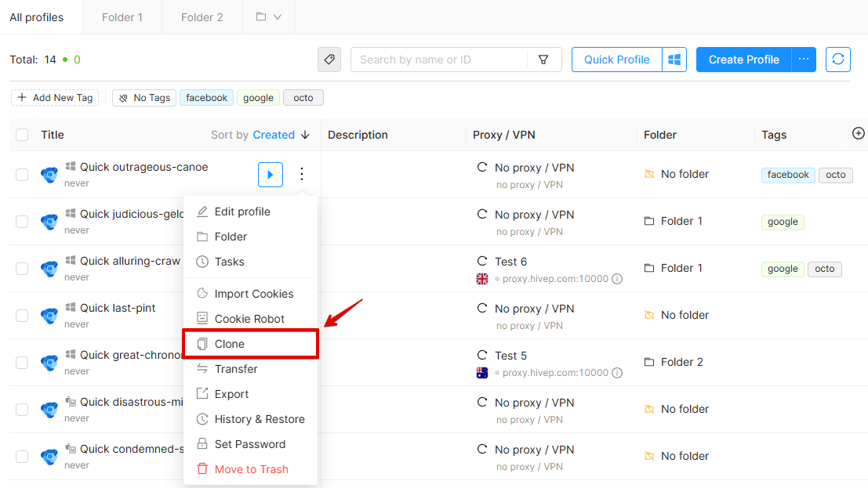Open the three-dot menu for outrageous-canoe
The height and width of the screenshot is (488, 868).
pyautogui.click(x=302, y=174)
